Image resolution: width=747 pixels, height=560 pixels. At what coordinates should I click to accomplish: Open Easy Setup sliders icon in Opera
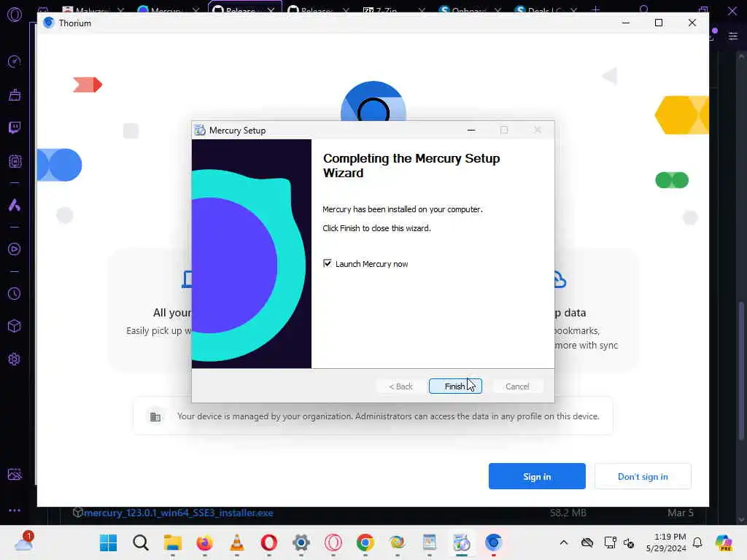pyautogui.click(x=733, y=36)
